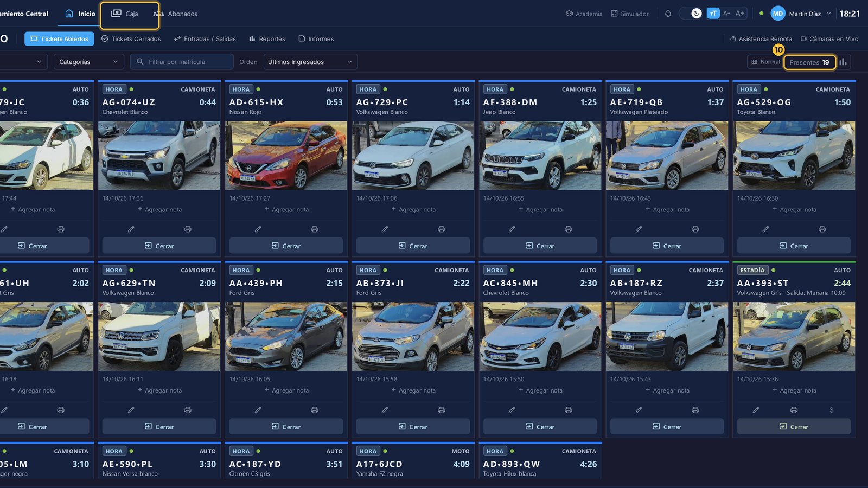Open Cámaras en Vivo
The image size is (868, 488).
point(829,39)
